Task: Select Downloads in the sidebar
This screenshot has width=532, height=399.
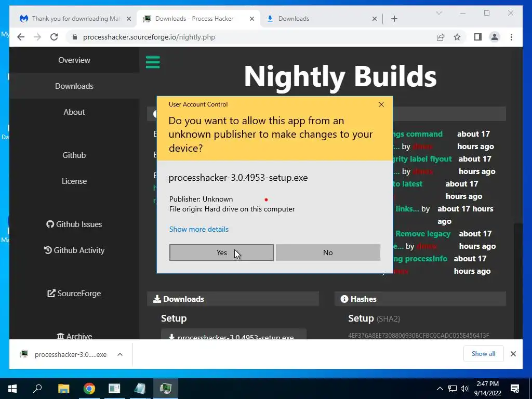Action: [x=74, y=86]
